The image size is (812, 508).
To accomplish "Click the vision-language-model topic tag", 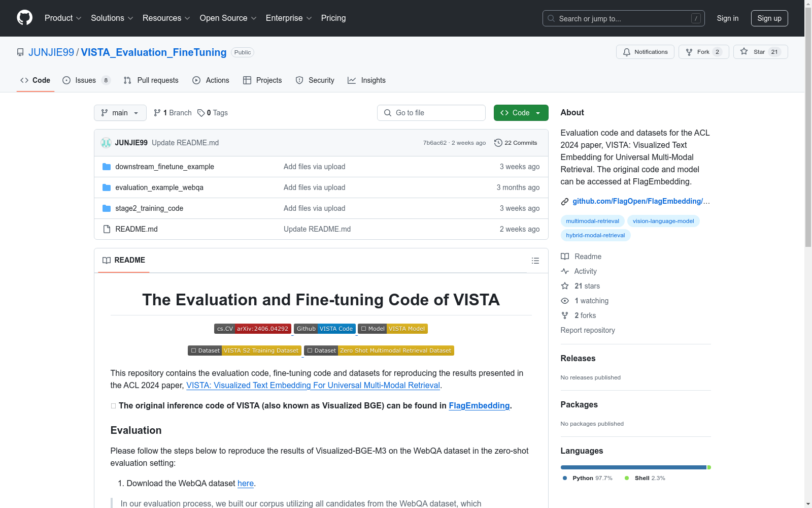I will point(663,221).
